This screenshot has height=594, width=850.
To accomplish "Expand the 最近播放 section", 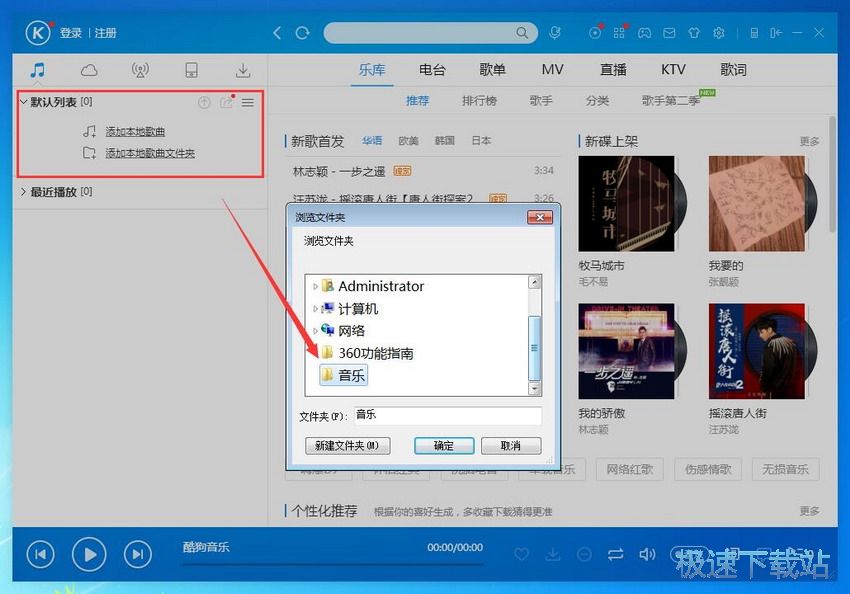I will coord(23,192).
